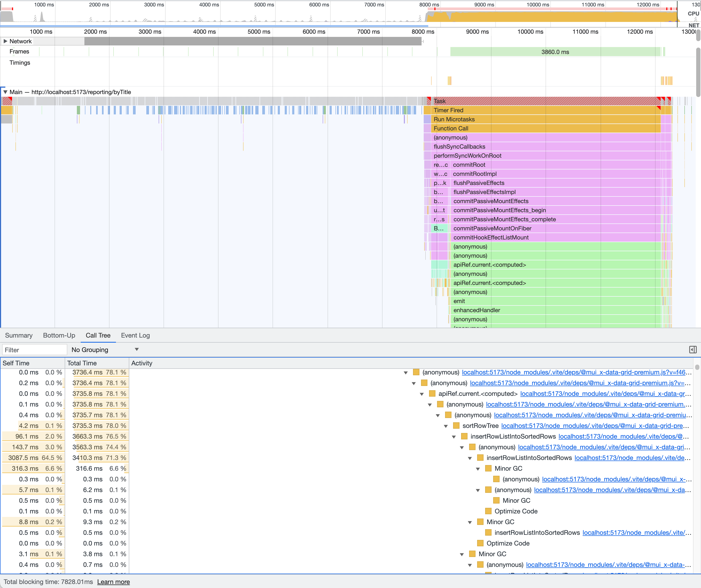701x588 pixels.
Task: Expand the Network track
Action: coord(5,41)
